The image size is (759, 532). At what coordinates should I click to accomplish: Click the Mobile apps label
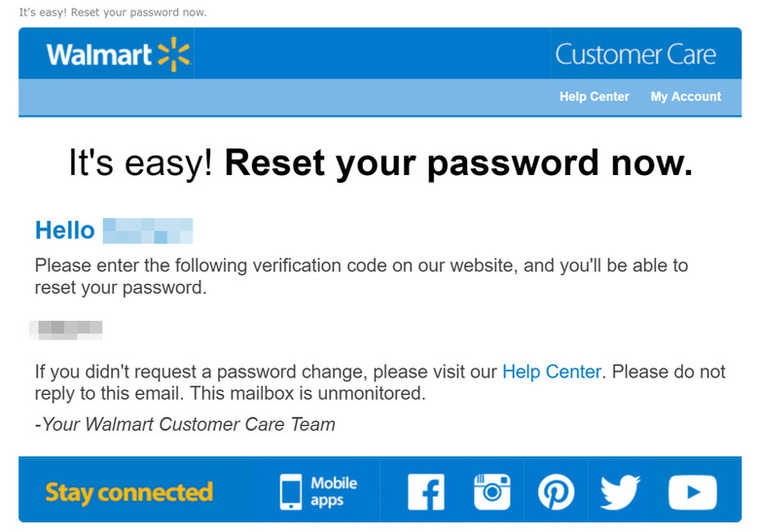[x=334, y=491]
